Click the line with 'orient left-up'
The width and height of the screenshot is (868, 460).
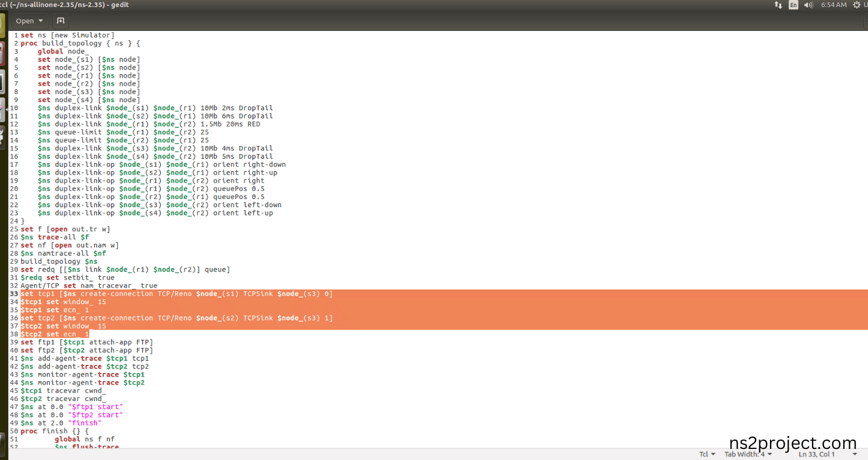tap(155, 213)
